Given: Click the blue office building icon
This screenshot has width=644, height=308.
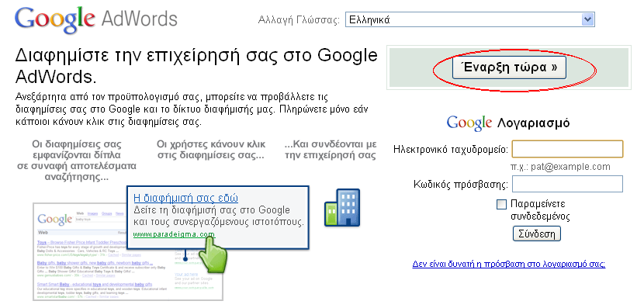Looking at the screenshot, I should coord(342,207).
